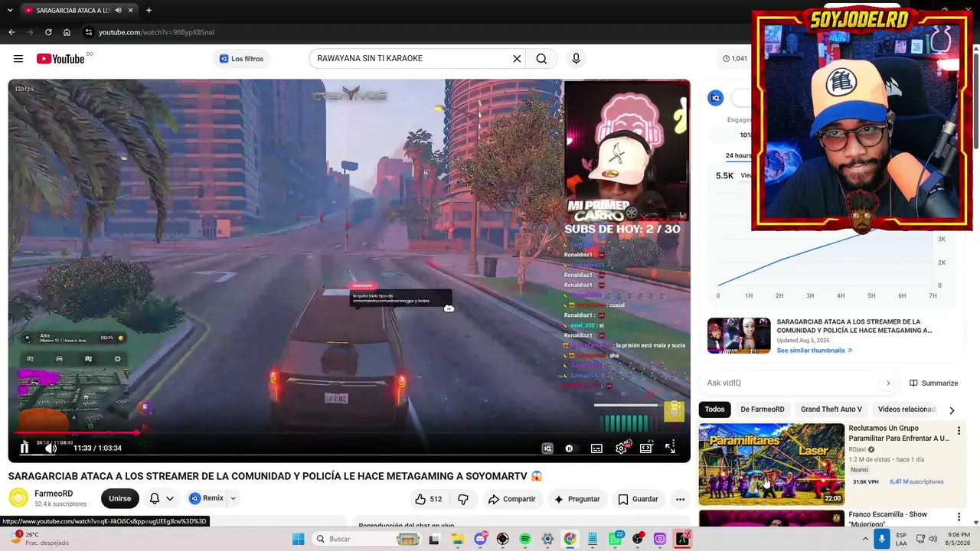Go to YouTube home via logo
The width and height of the screenshot is (980, 551).
[60, 59]
